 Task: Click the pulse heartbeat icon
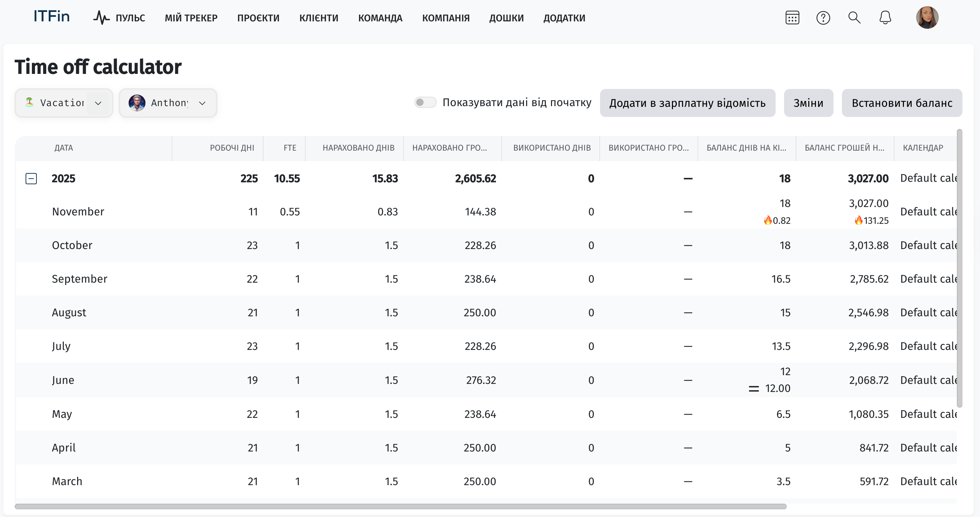click(101, 18)
